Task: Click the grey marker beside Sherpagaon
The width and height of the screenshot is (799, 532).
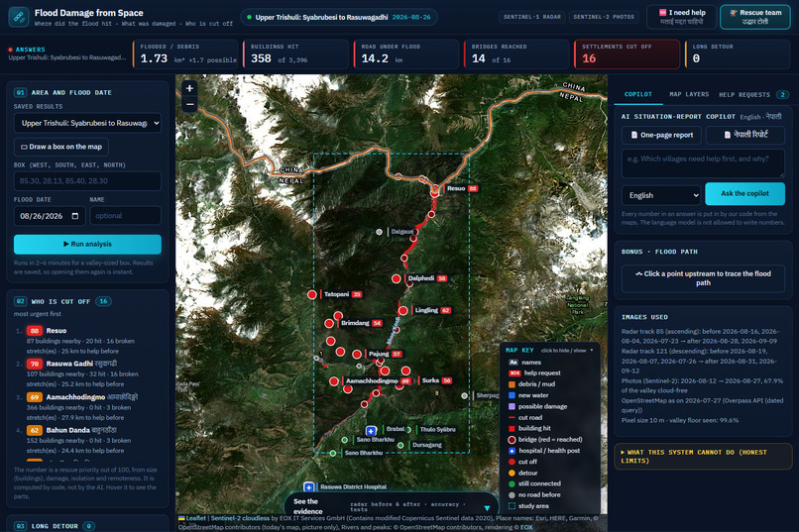Action: [x=464, y=395]
